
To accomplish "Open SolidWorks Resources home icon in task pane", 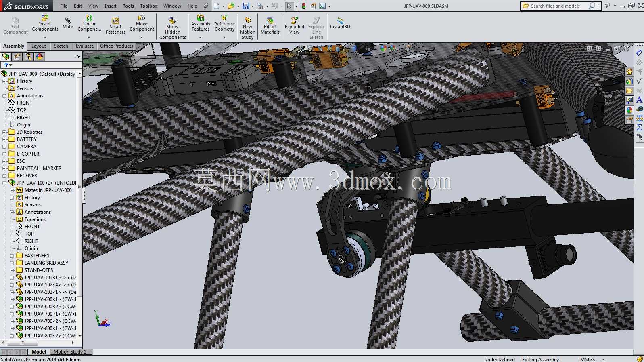I will coord(629,72).
